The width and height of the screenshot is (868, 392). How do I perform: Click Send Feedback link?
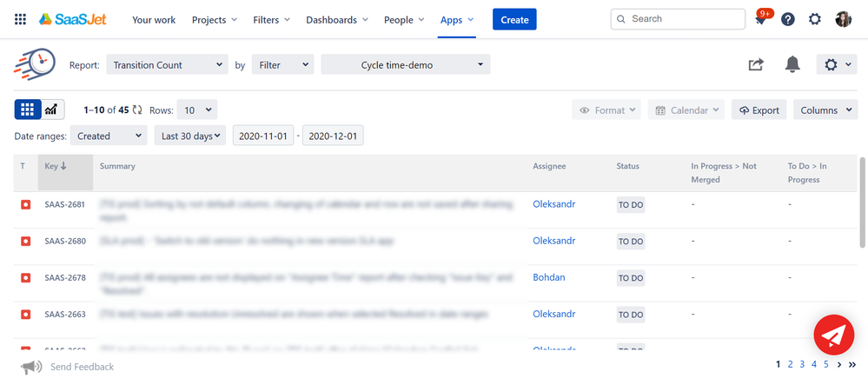(82, 367)
